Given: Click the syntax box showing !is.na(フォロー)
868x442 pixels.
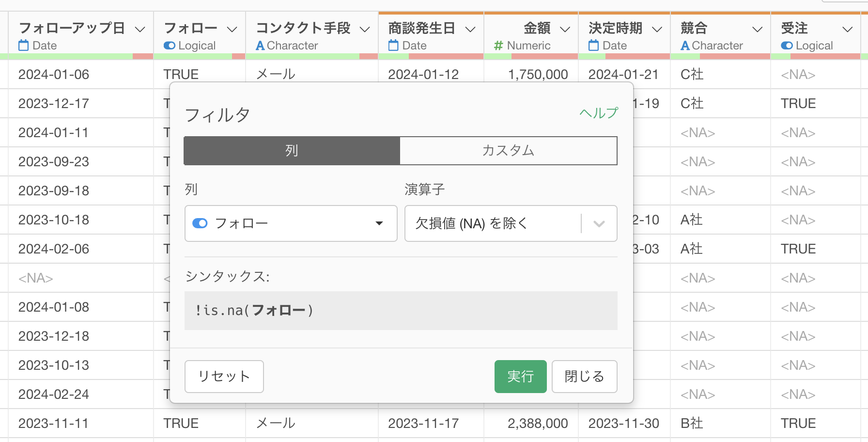Looking at the screenshot, I should click(401, 310).
